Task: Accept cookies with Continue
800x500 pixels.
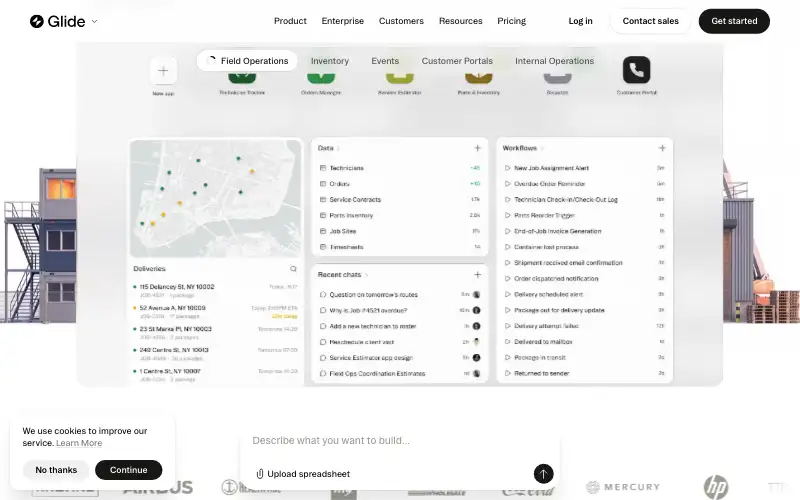Action: 129,470
